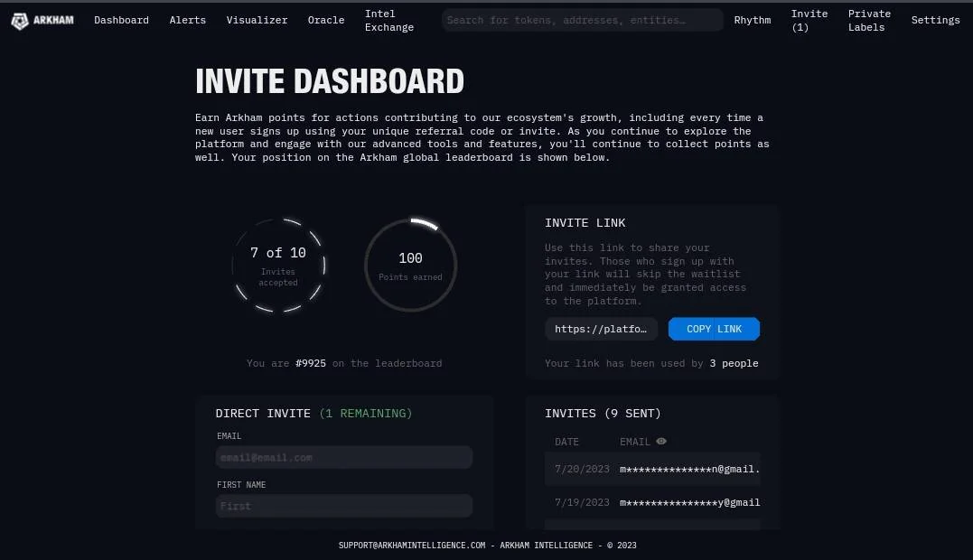973x560 pixels.
Task: Click the Arkham wordmark text
Action: [x=53, y=20]
